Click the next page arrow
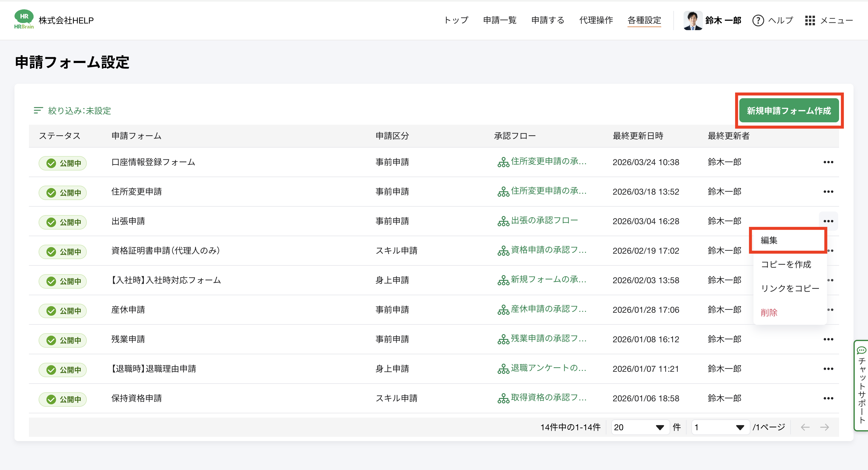 click(824, 427)
